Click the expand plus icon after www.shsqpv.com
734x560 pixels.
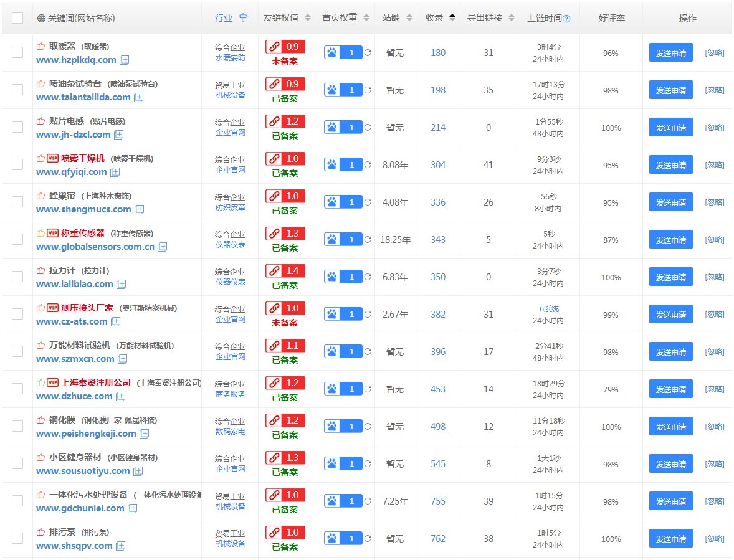(120, 546)
